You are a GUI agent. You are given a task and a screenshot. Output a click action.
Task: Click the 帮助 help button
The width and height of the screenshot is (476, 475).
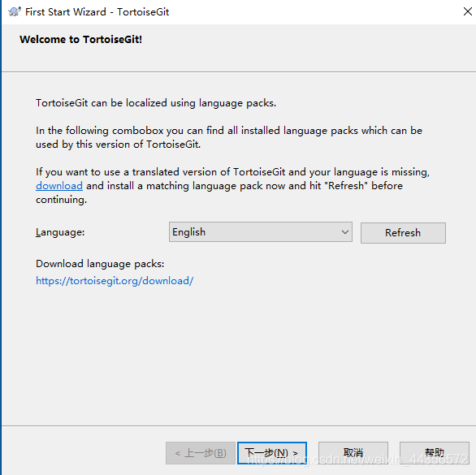point(435,453)
